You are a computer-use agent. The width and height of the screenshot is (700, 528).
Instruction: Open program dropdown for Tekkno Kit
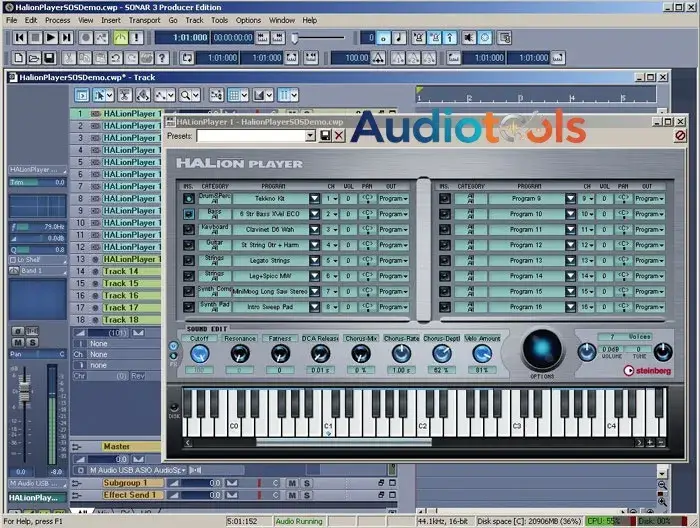click(314, 199)
